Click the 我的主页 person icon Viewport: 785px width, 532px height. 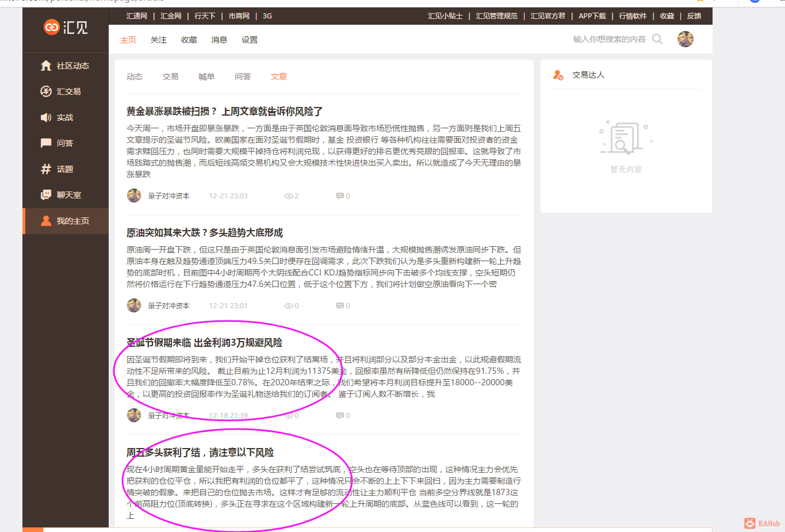(46, 220)
